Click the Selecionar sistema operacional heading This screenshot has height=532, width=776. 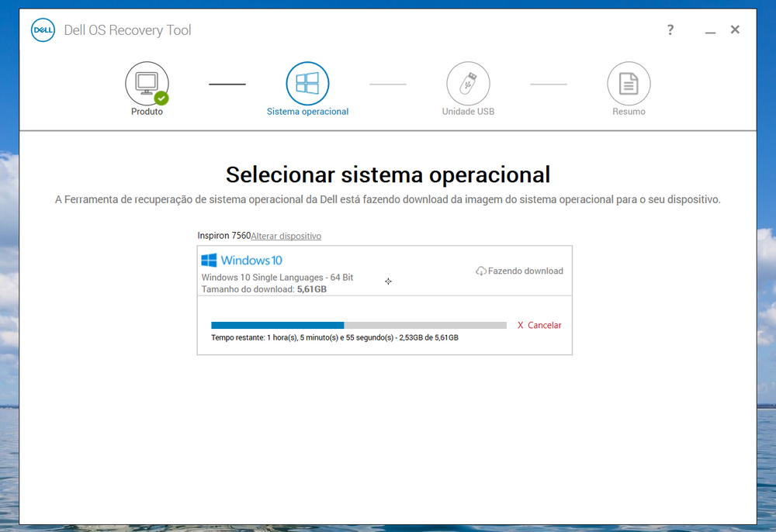[387, 174]
